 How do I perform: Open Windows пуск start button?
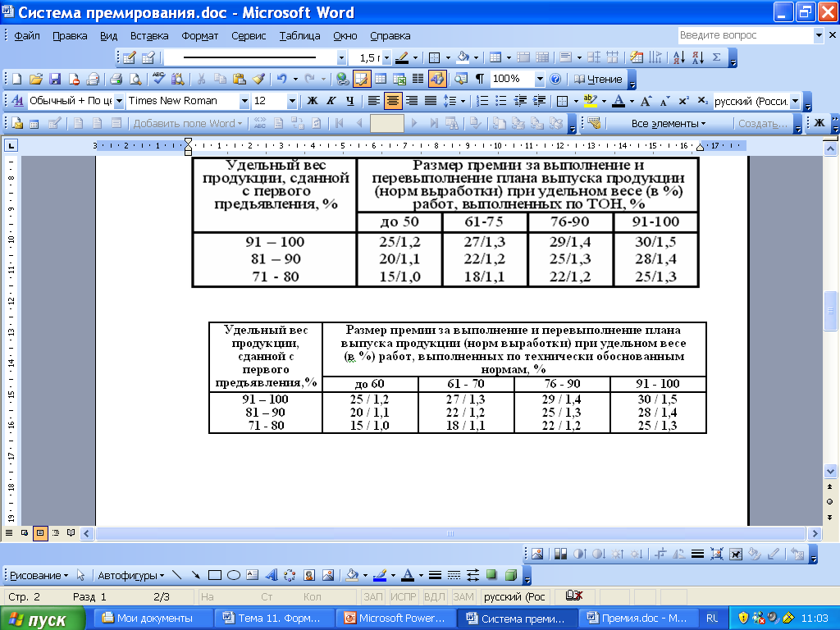click(42, 619)
